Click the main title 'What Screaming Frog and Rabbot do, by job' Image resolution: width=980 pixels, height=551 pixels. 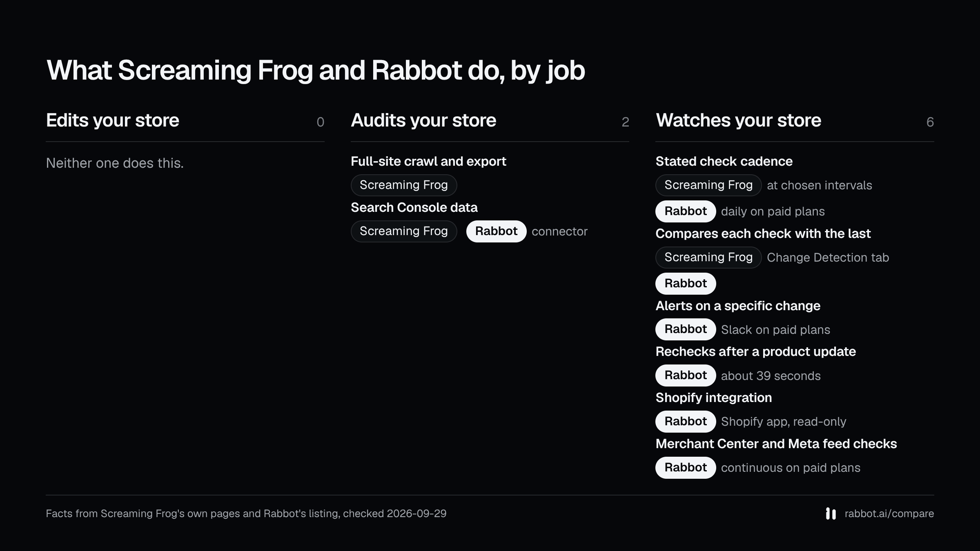point(316,70)
